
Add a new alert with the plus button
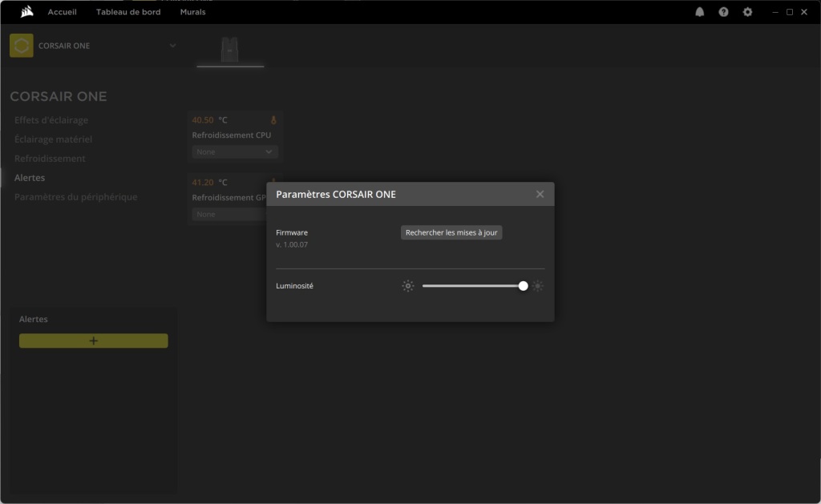tap(94, 341)
